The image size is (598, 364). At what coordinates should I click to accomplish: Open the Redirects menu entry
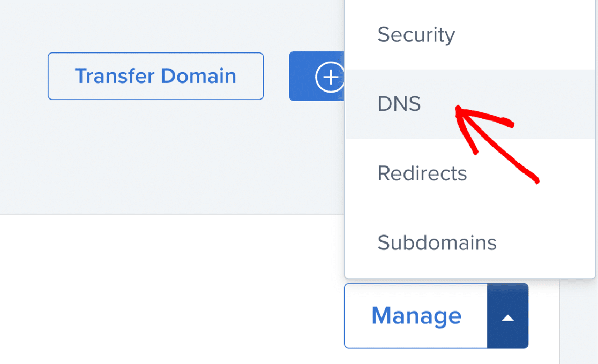(x=422, y=173)
